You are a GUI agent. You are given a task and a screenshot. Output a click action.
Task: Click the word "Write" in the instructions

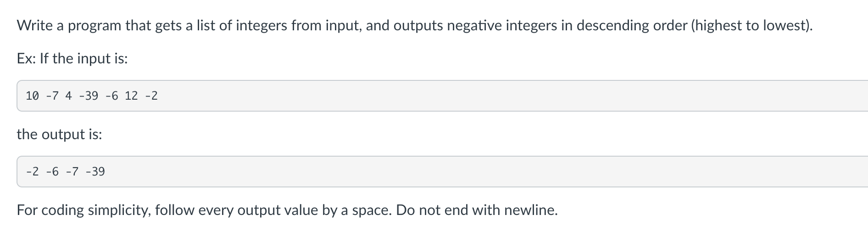(35, 25)
